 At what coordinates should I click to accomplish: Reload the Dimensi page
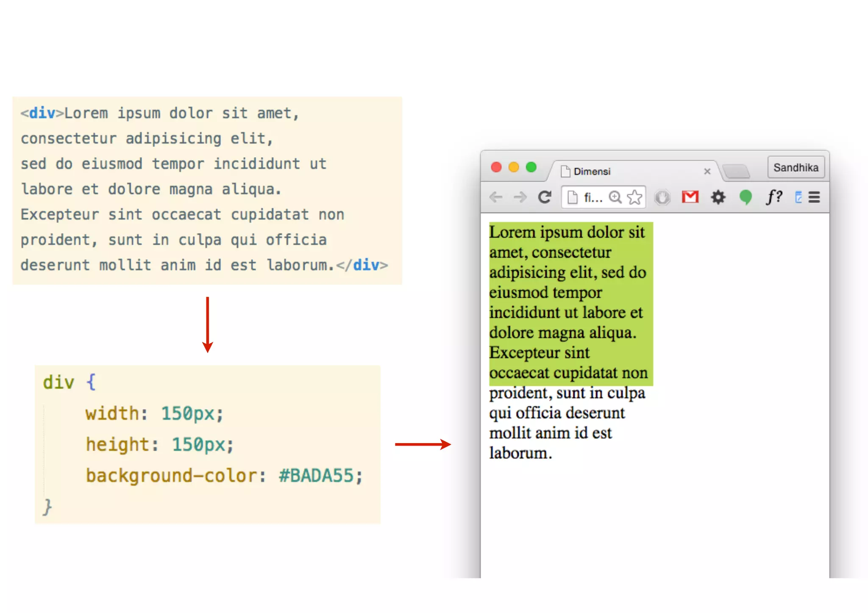coord(545,197)
